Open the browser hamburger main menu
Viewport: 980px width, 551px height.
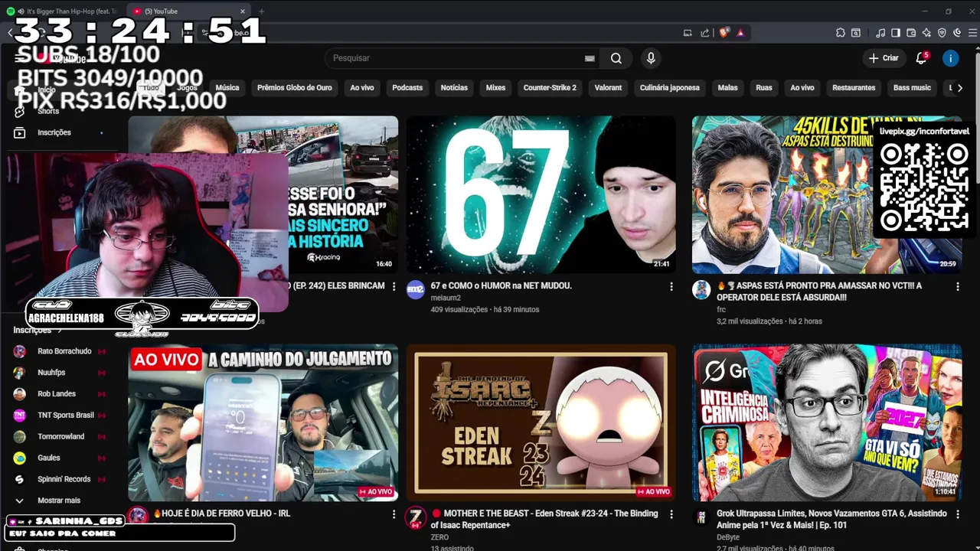pyautogui.click(x=973, y=33)
